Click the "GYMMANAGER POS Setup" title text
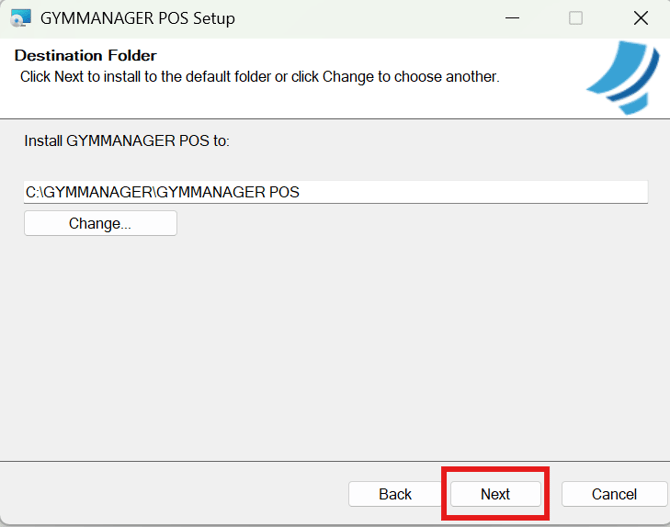 point(138,18)
